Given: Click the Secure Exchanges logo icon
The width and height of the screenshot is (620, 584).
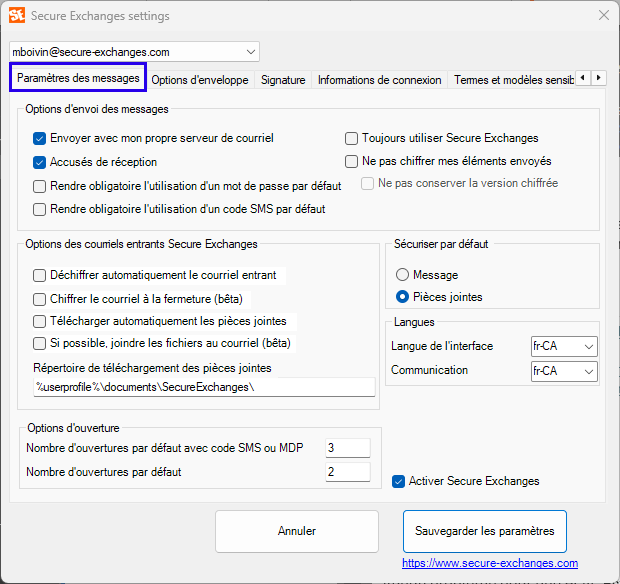Looking at the screenshot, I should [x=17, y=15].
